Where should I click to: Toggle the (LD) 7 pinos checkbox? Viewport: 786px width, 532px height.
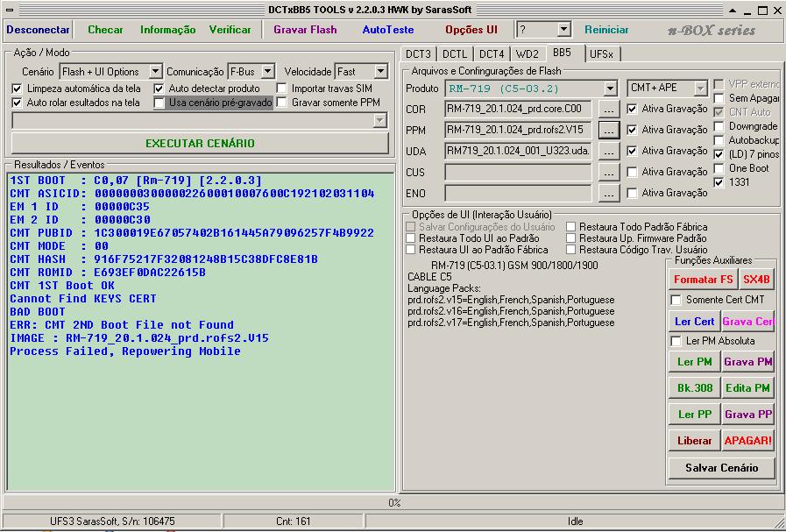tap(719, 154)
